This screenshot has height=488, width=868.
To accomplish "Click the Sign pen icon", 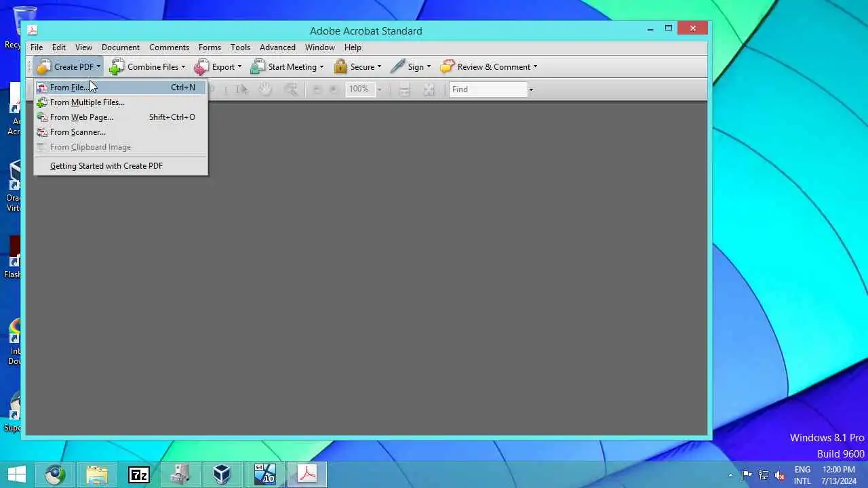I will [x=398, y=66].
